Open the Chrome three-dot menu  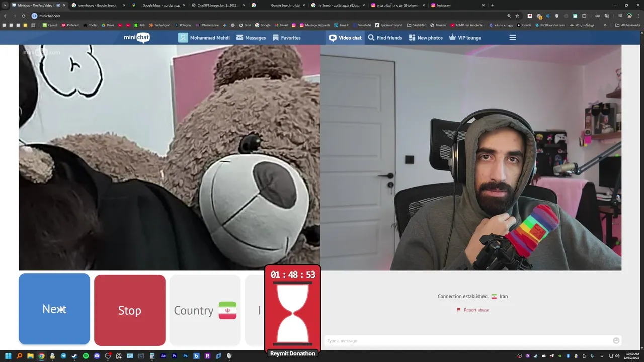click(638, 16)
